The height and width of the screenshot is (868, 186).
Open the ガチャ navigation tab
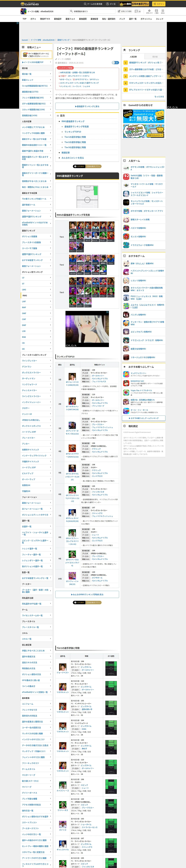pos(33,19)
